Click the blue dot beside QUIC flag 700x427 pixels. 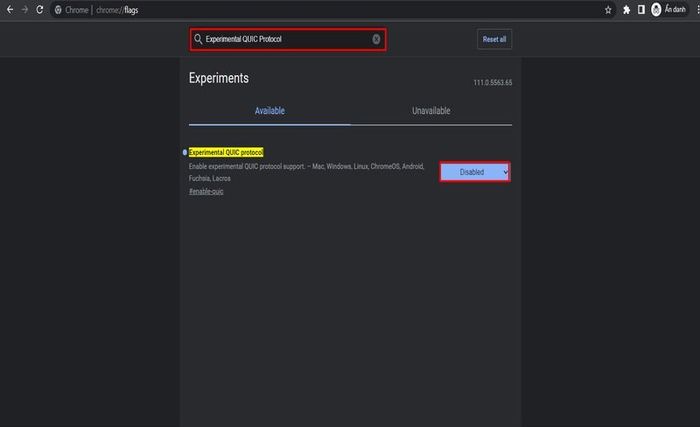tap(184, 152)
